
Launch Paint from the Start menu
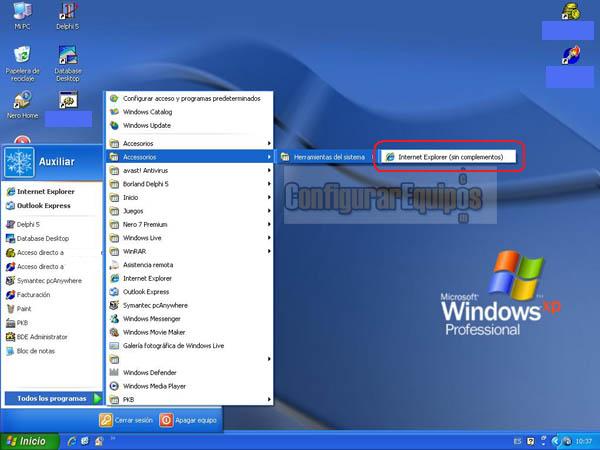[19, 309]
